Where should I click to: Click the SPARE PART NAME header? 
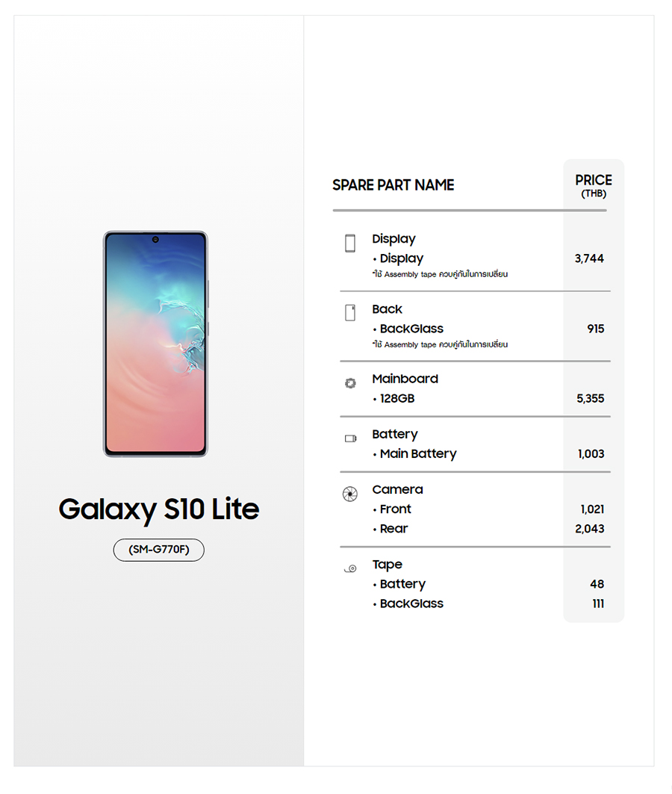click(x=393, y=185)
